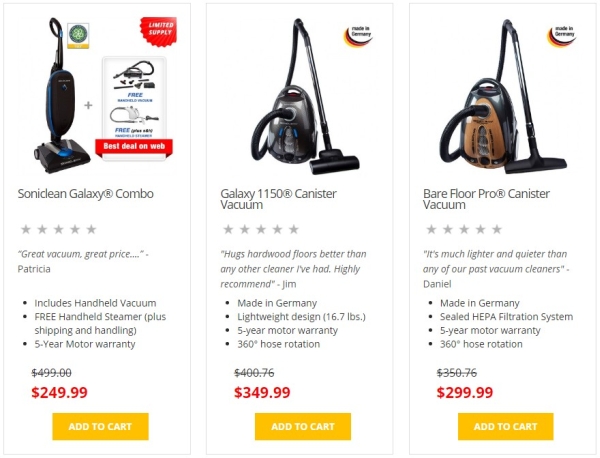Select third star of Bare Floor Pro rating
The width and height of the screenshot is (600, 458).
tap(464, 229)
